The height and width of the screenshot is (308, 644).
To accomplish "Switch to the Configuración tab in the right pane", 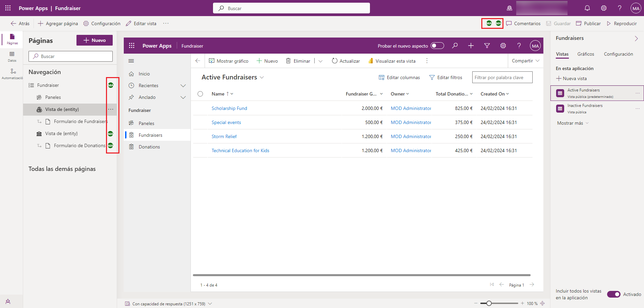I will point(619,54).
